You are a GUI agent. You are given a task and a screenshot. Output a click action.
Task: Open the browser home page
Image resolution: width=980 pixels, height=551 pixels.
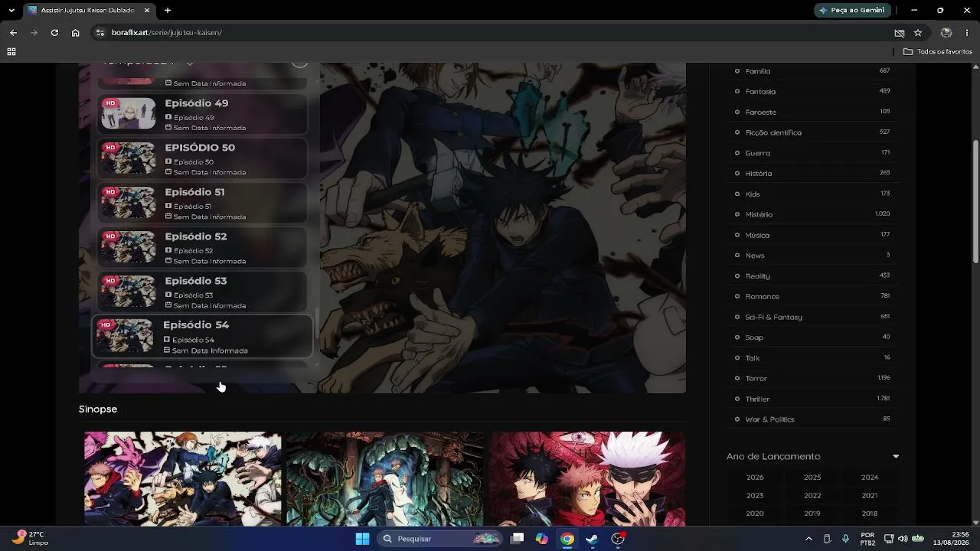coord(75,33)
